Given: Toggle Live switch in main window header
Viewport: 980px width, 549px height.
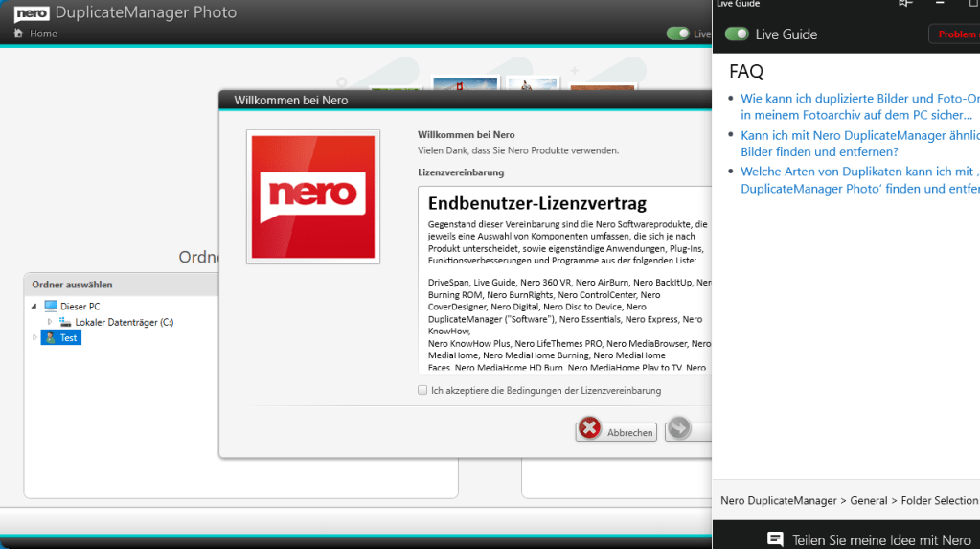Looking at the screenshot, I should tap(678, 34).
